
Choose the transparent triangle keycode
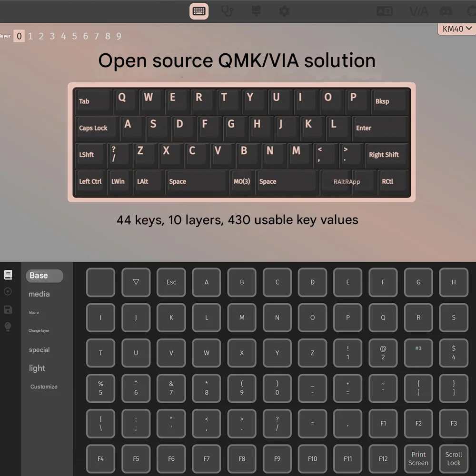click(136, 282)
